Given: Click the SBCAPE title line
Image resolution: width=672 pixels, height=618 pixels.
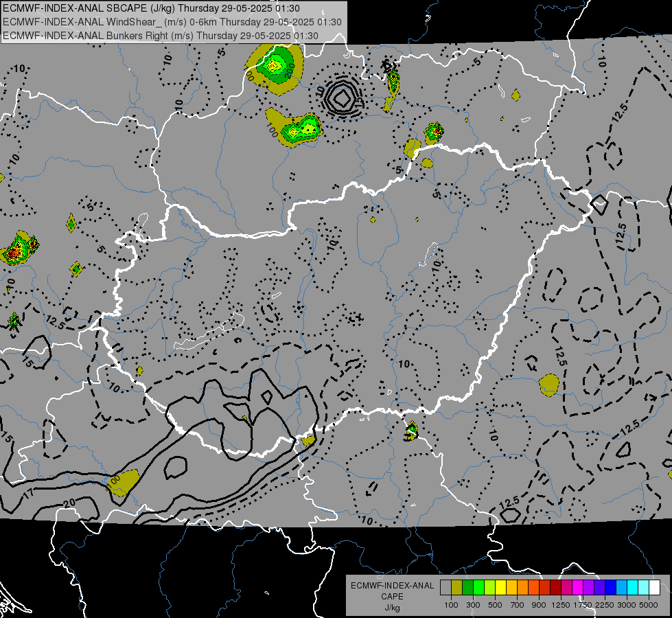Looking at the screenshot, I should (151, 8).
